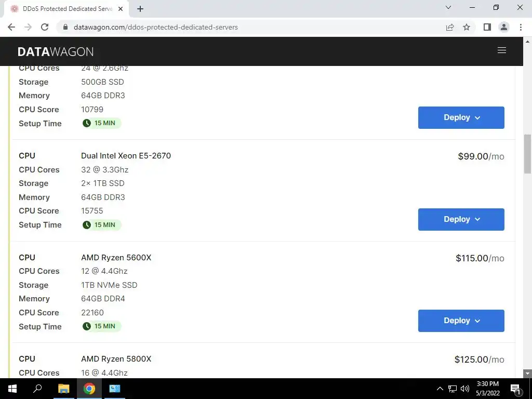
Task: Click the cores value 32 @ 3.3Ghz
Action: [x=104, y=170]
